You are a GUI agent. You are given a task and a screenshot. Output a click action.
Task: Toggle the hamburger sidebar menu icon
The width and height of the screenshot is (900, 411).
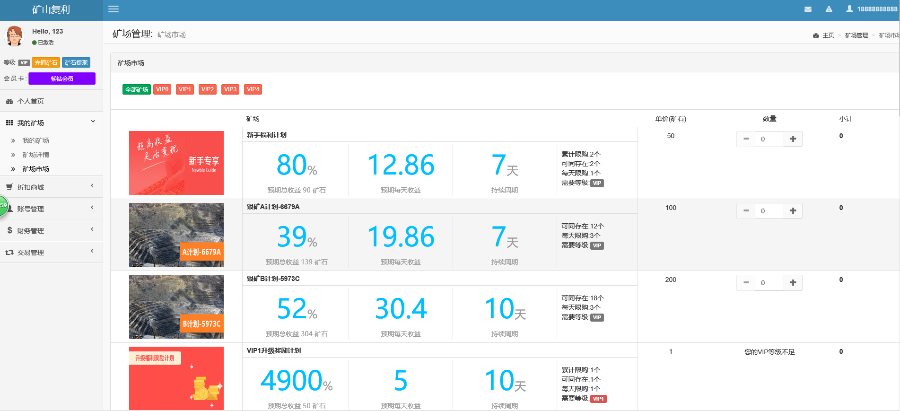[113, 9]
